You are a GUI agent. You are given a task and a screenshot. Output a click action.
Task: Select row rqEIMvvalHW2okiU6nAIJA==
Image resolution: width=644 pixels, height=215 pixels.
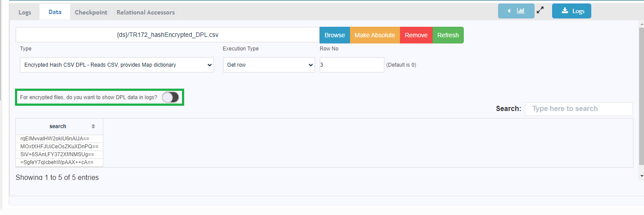coord(59,139)
